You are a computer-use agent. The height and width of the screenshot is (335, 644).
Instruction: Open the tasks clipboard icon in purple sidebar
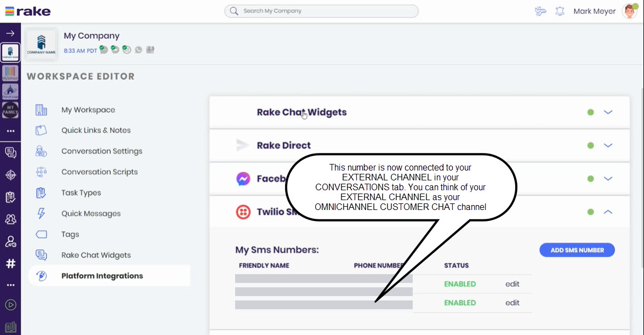click(10, 197)
